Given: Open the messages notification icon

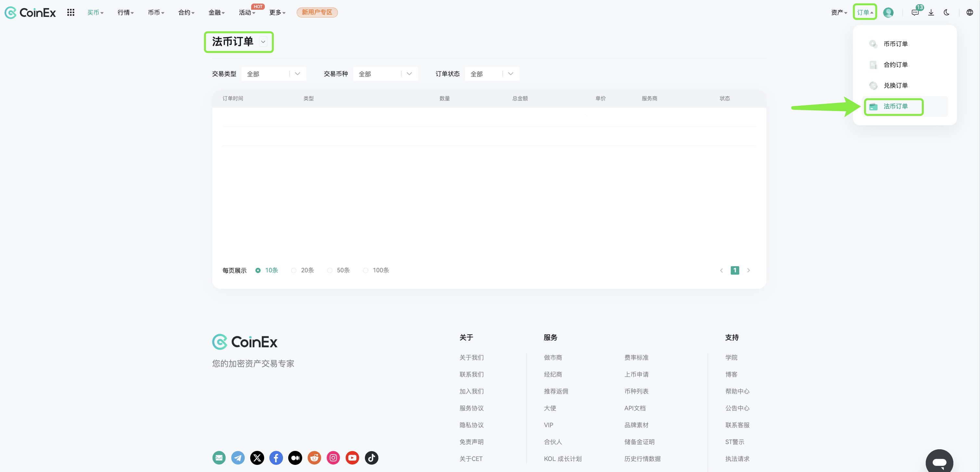Looking at the screenshot, I should click(x=915, y=13).
